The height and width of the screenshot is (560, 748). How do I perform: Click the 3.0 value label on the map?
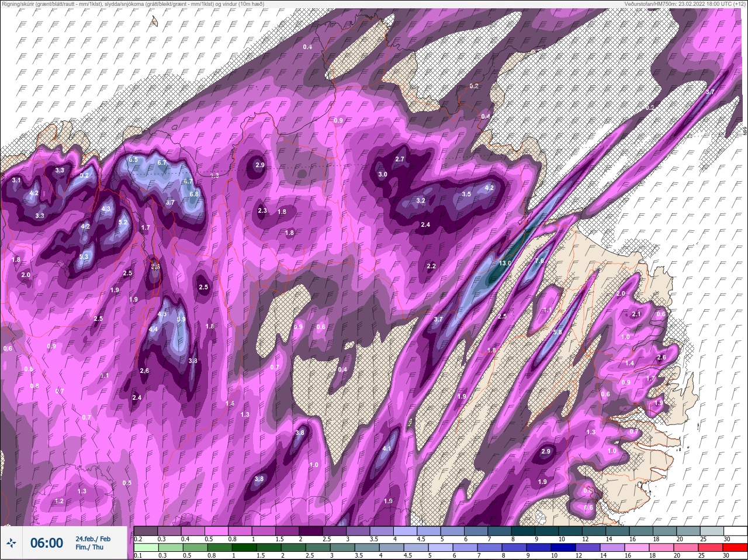point(383,174)
